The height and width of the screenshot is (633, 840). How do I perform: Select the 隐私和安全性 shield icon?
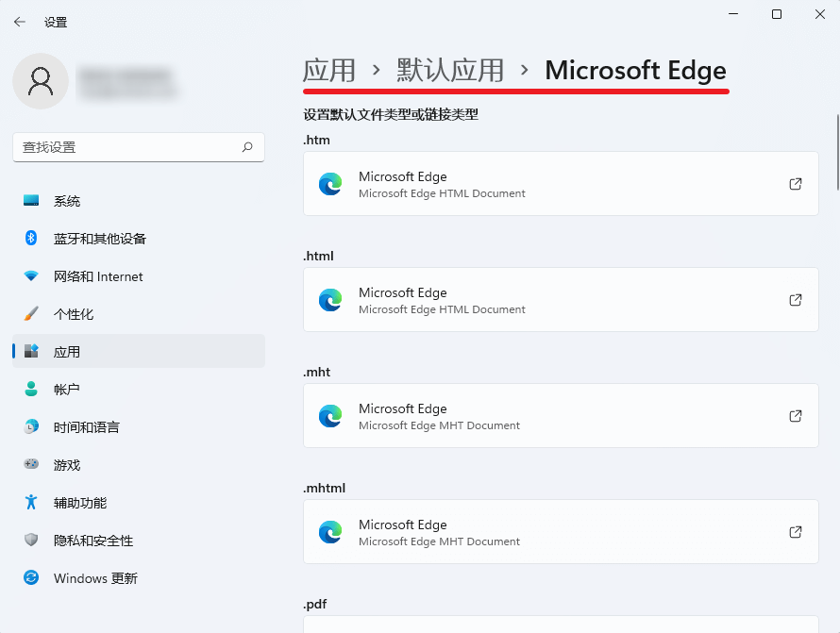[29, 540]
